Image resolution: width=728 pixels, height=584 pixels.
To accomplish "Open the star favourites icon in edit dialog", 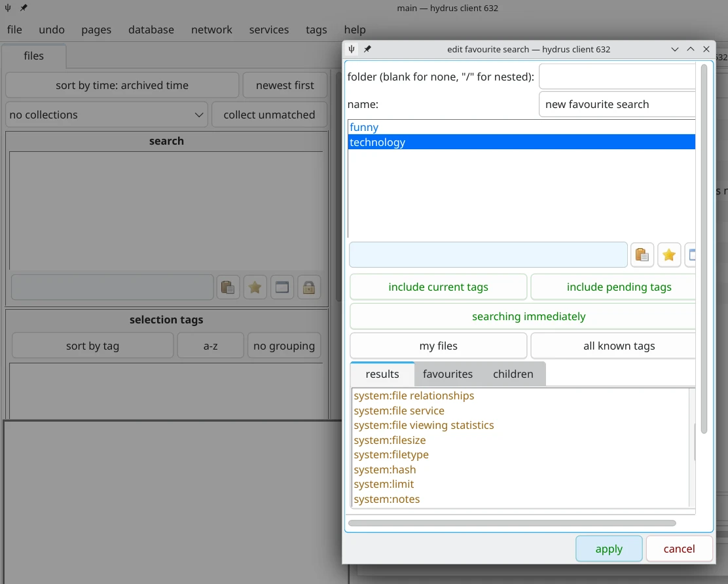I will click(668, 255).
